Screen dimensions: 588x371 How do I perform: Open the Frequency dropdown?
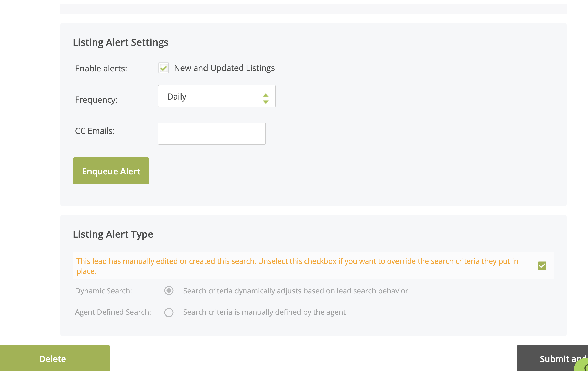tap(217, 96)
